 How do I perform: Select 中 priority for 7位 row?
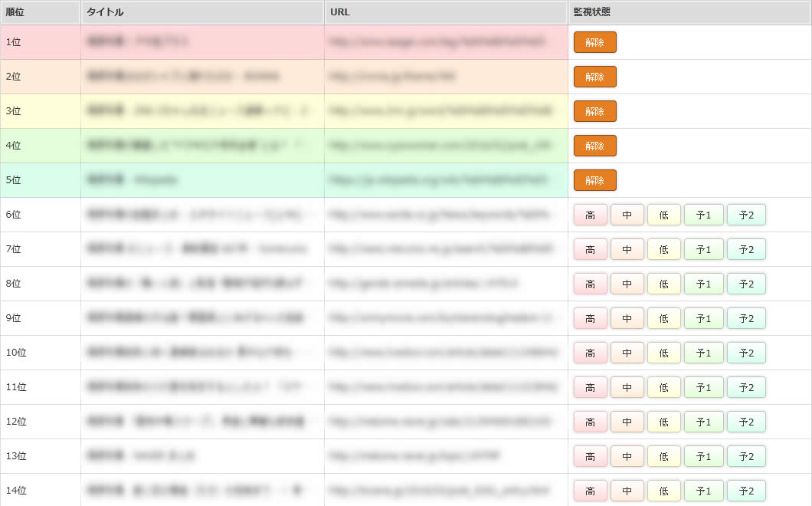pyautogui.click(x=627, y=249)
